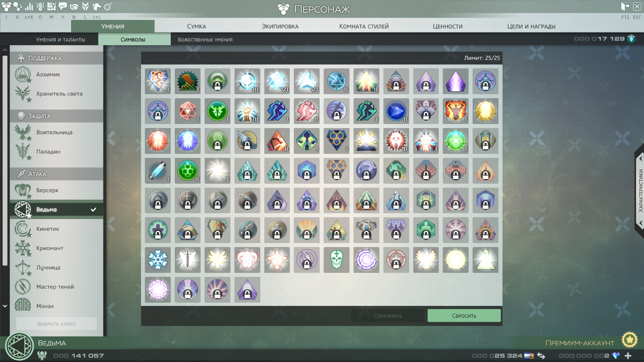Click the lower arrow of Характеристики panel

[640, 223]
